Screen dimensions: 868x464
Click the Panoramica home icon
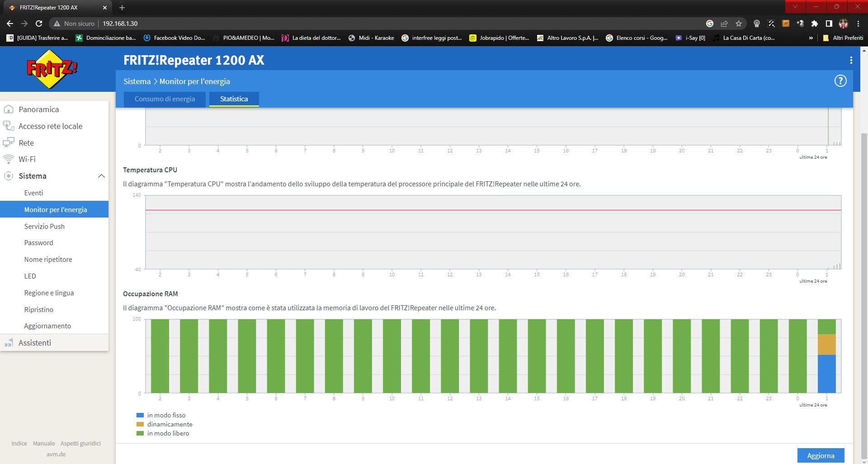click(x=9, y=109)
